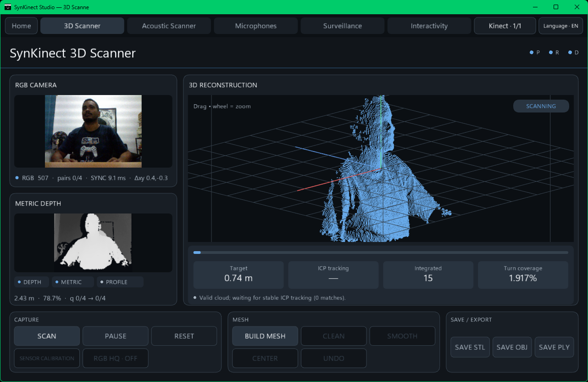The height and width of the screenshot is (382, 588).
Task: Pause the scan with PAUSE
Action: (x=116, y=336)
